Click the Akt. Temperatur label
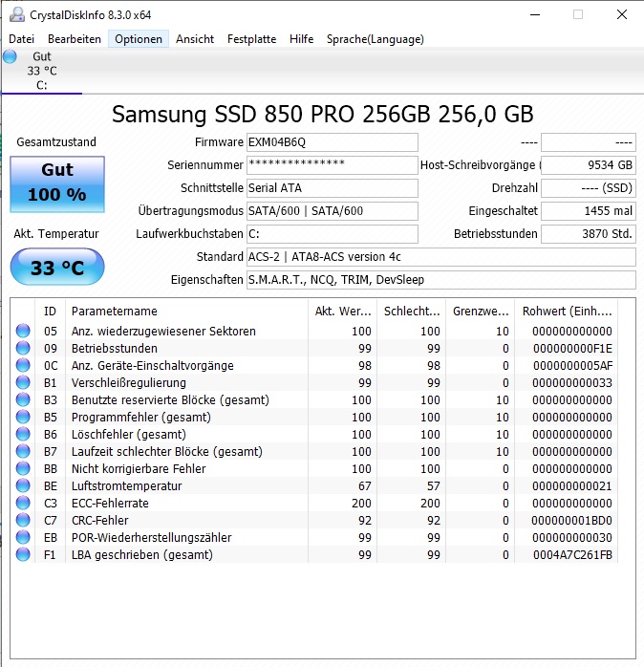Screen dimensions: 644x667 click(x=56, y=234)
